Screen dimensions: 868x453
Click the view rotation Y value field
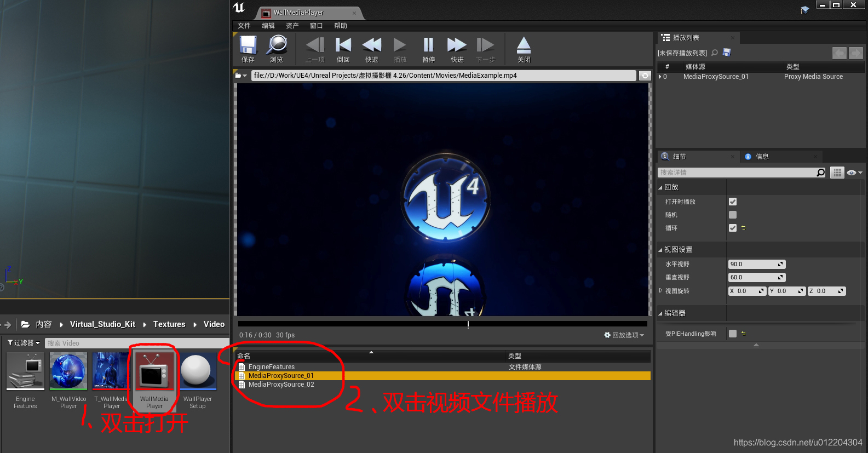click(787, 291)
